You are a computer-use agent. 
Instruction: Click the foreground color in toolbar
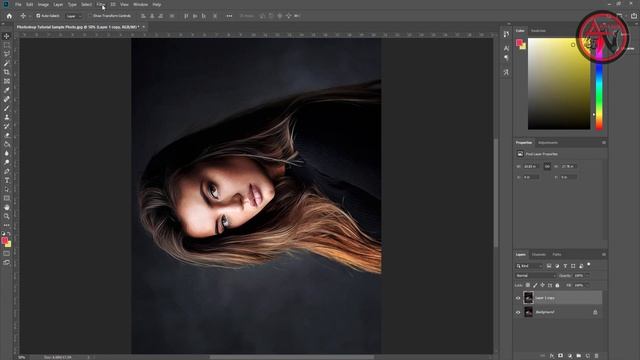click(5, 240)
